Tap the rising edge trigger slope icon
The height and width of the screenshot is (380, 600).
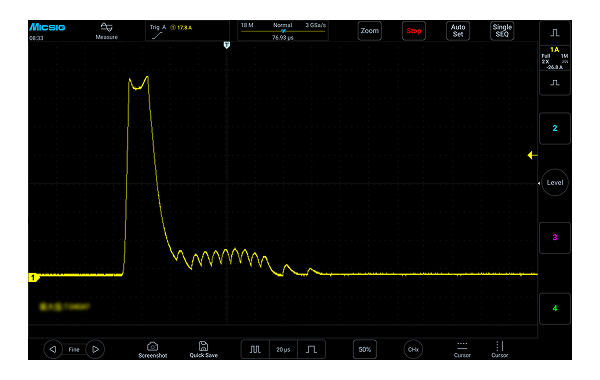(x=157, y=36)
